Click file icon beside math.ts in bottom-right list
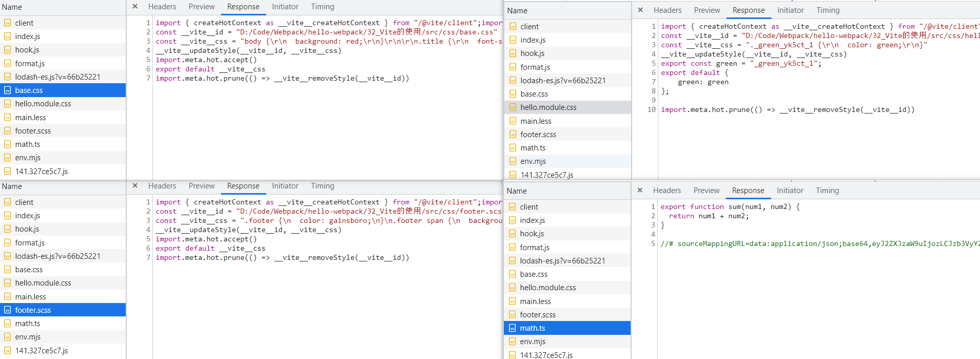This screenshot has width=980, height=359. (x=512, y=328)
